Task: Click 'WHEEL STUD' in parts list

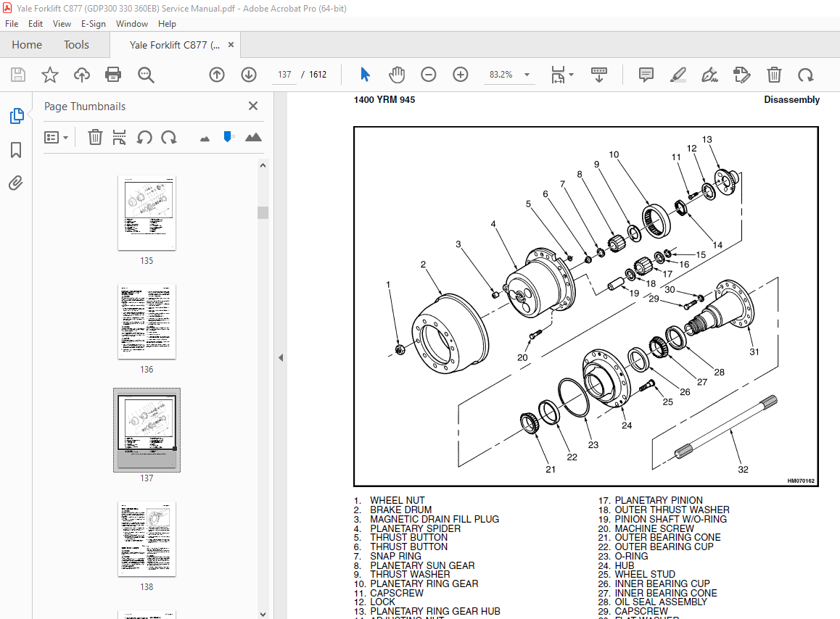Action: coord(645,574)
